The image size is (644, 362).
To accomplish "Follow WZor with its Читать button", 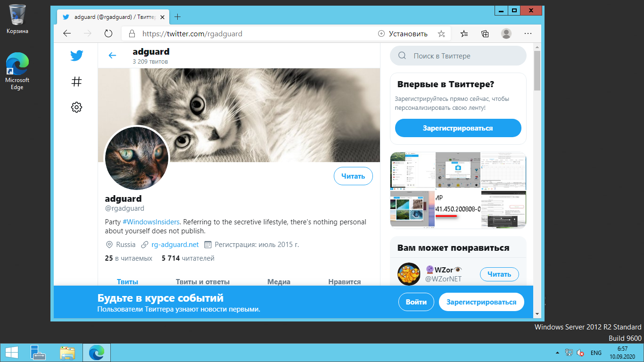I will [499, 274].
